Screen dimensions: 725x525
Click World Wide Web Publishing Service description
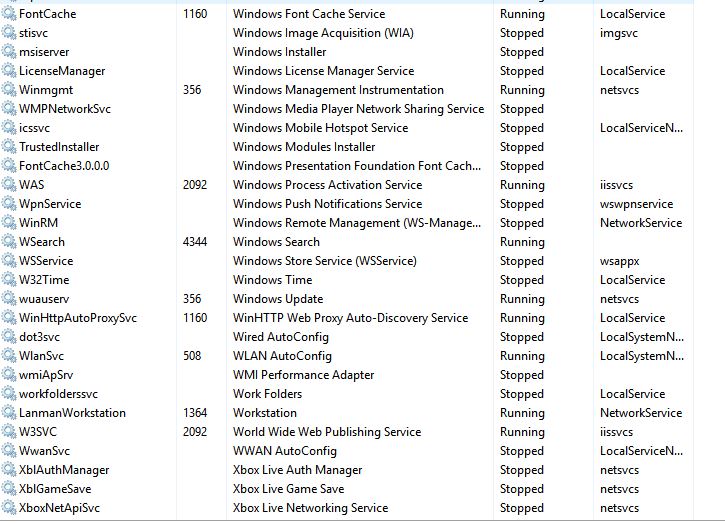pyautogui.click(x=327, y=432)
